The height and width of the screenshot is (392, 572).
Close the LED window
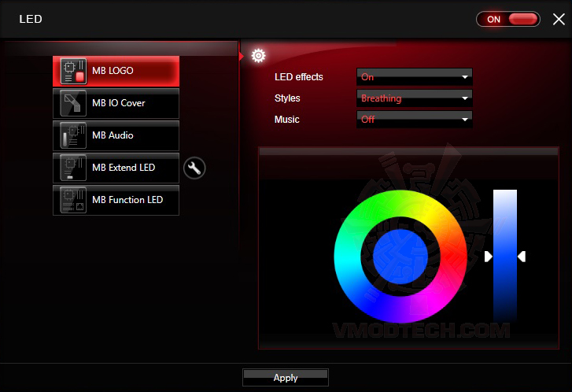pos(559,20)
